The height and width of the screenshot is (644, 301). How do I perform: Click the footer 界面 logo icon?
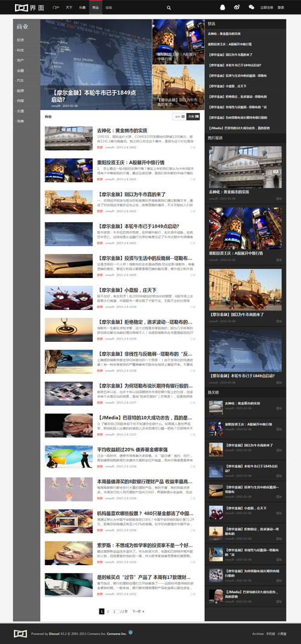[x=20, y=633]
